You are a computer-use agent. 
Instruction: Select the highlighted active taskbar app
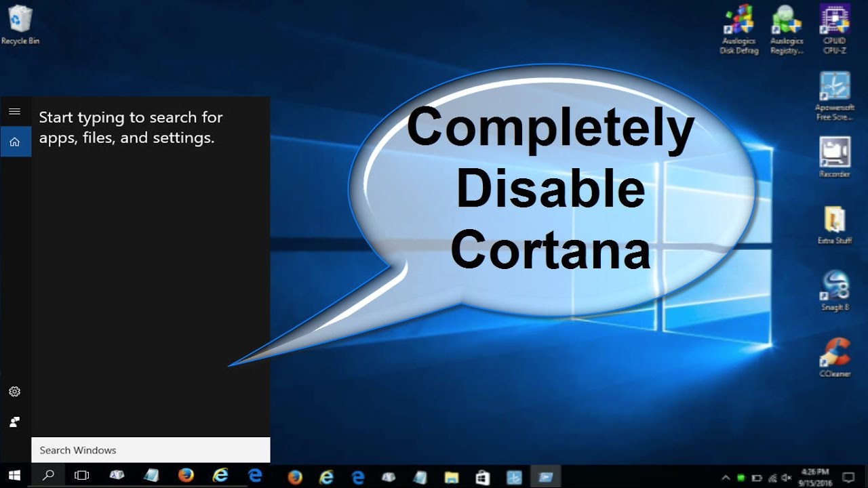[545, 476]
